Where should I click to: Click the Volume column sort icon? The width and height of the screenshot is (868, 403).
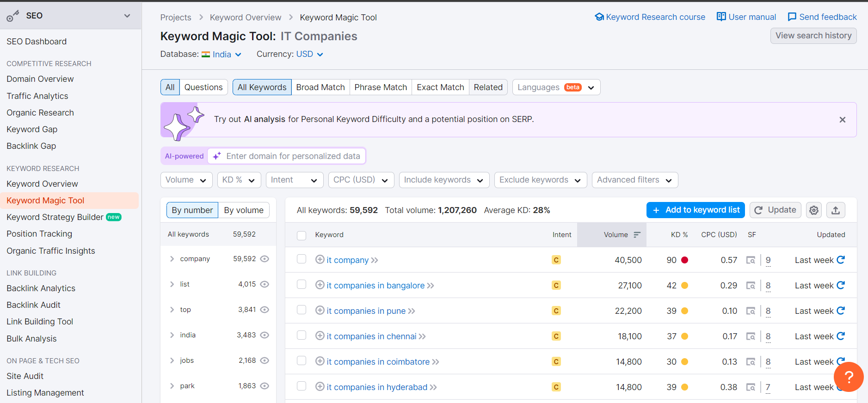[637, 235]
